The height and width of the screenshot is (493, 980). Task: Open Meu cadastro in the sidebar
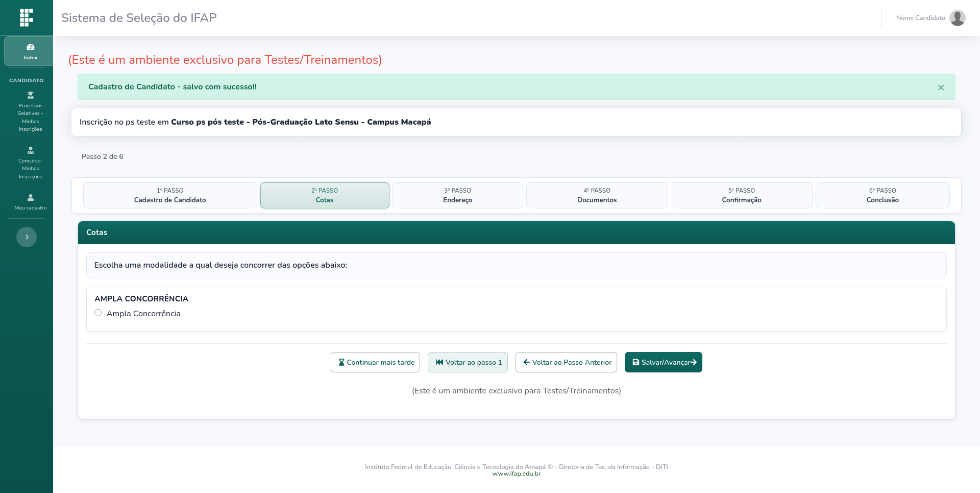tap(31, 202)
